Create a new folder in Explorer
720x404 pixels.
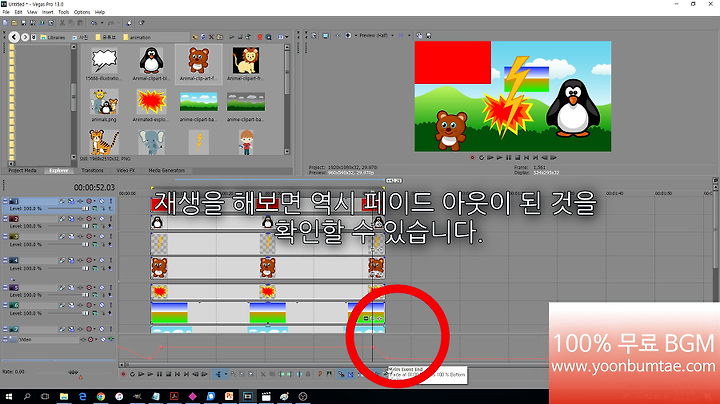click(x=220, y=37)
